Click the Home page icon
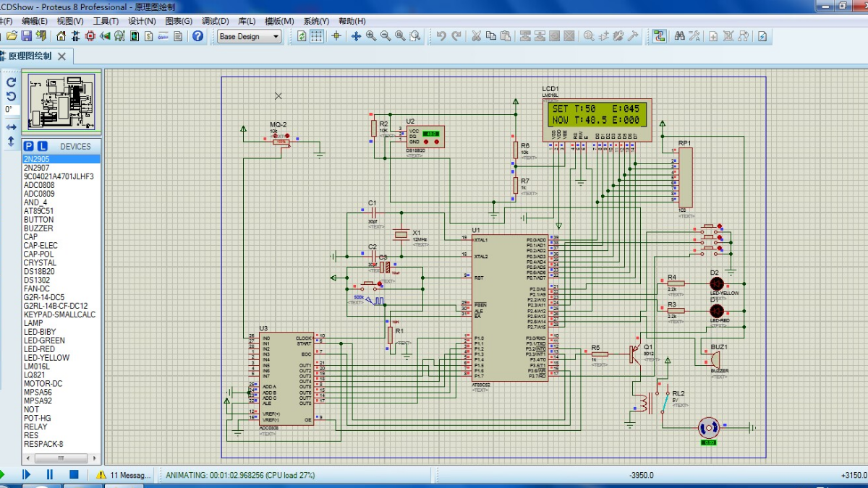 (x=61, y=36)
